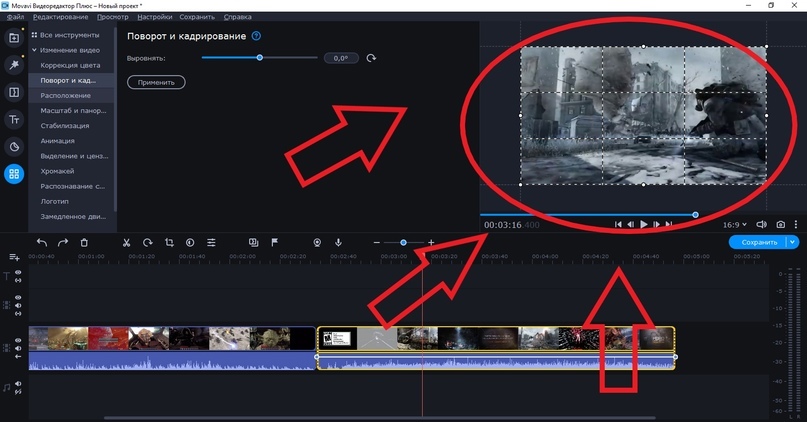Mute the preview player volume

pyautogui.click(x=761, y=224)
